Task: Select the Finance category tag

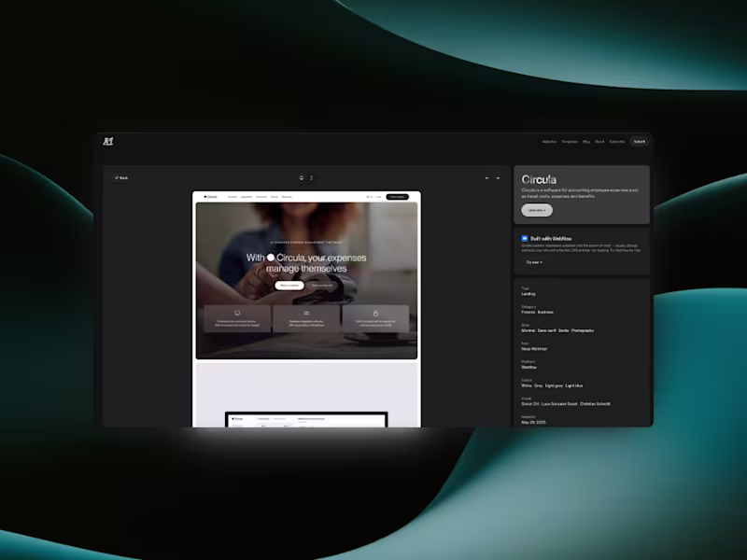Action: pos(529,313)
